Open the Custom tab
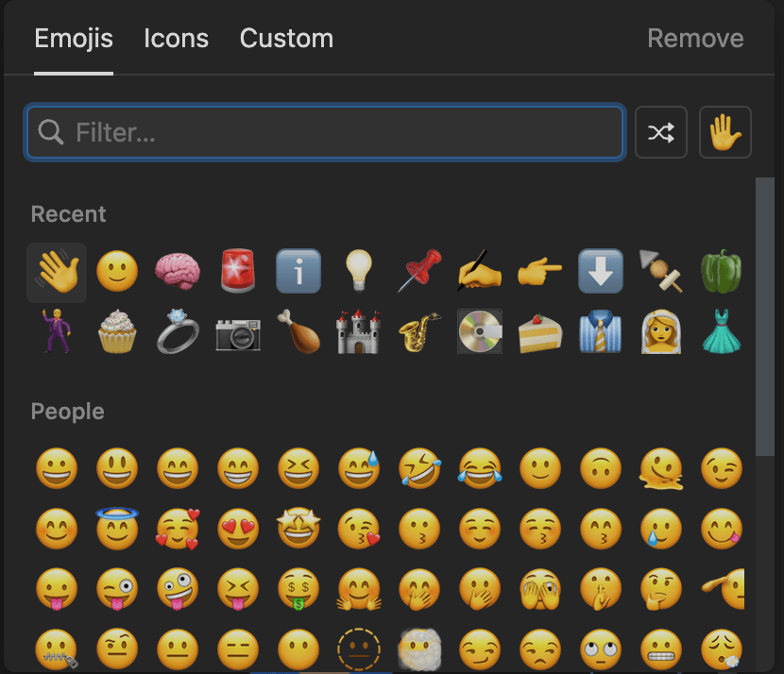 coord(286,38)
